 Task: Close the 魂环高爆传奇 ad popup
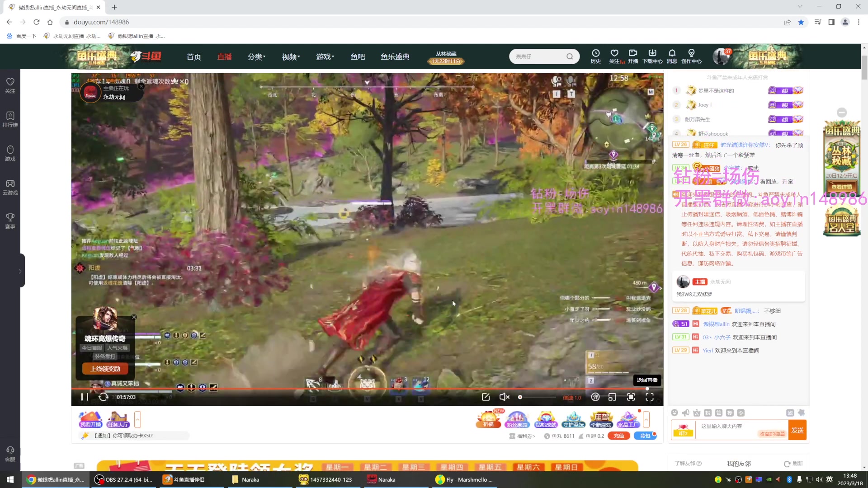(x=134, y=317)
